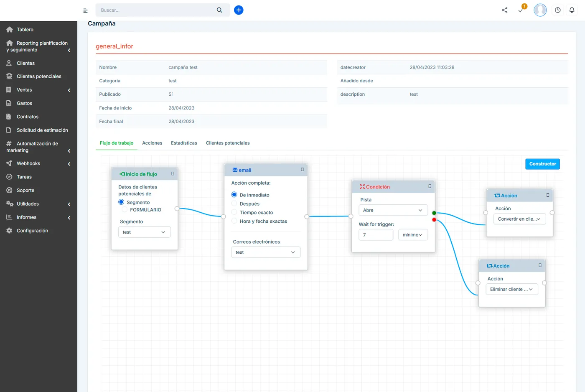
Task: Click square icon on Inicio de flujo node
Action: click(173, 173)
